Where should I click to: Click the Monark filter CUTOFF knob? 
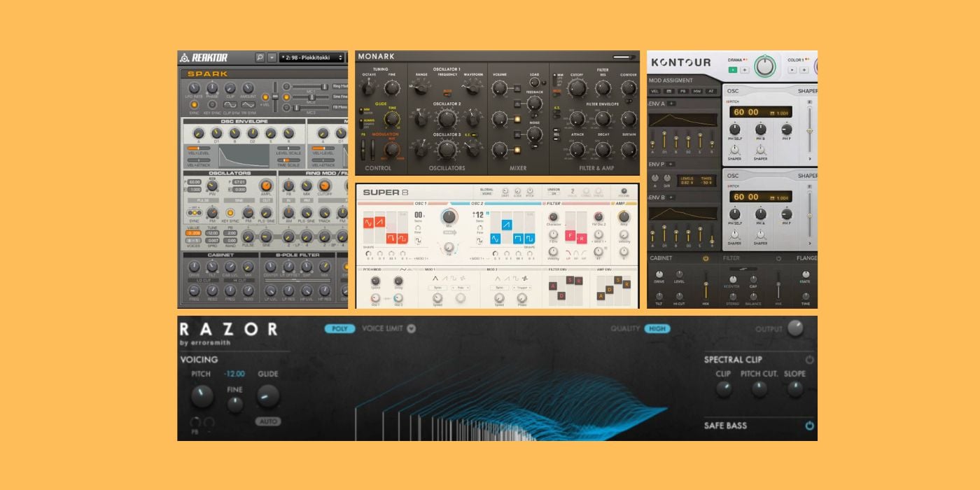577,88
